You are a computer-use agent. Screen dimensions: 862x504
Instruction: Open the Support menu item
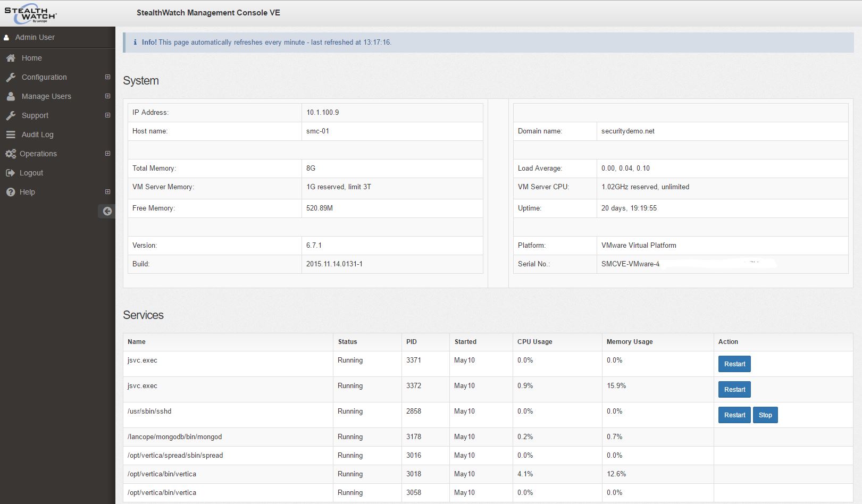point(35,115)
